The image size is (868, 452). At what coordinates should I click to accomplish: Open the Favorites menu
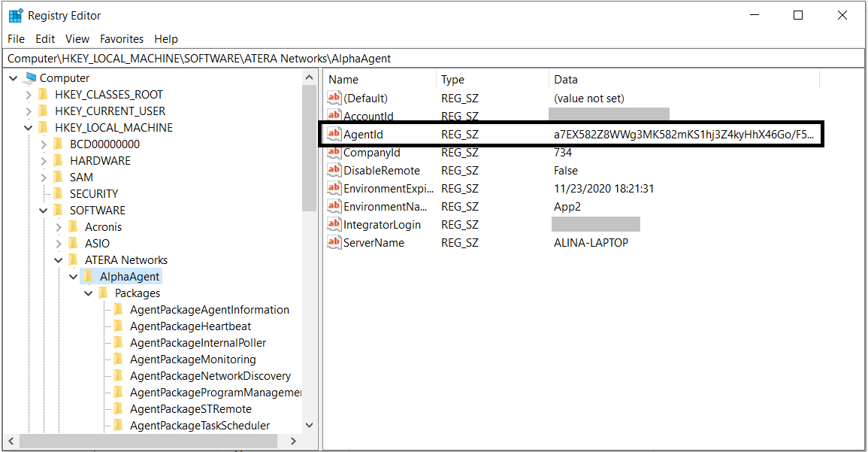click(121, 38)
